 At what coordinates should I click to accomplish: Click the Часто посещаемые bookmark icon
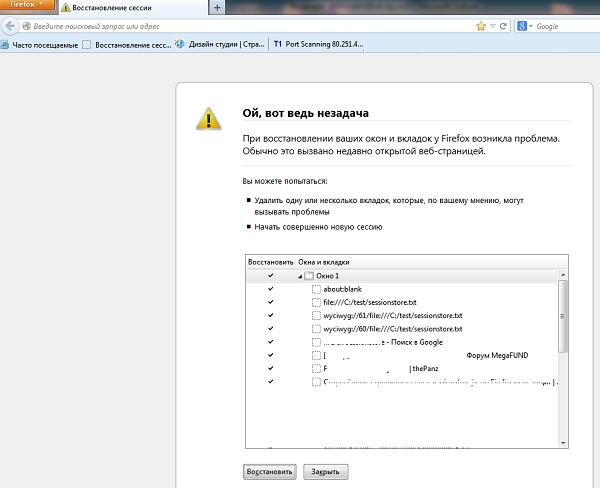(5, 45)
